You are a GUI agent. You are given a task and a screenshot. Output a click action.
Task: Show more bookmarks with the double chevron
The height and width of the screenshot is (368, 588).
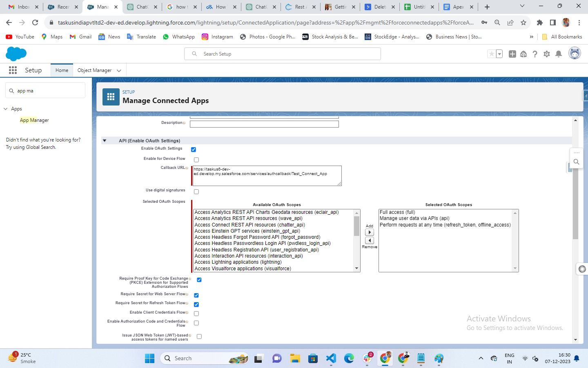pos(531,37)
